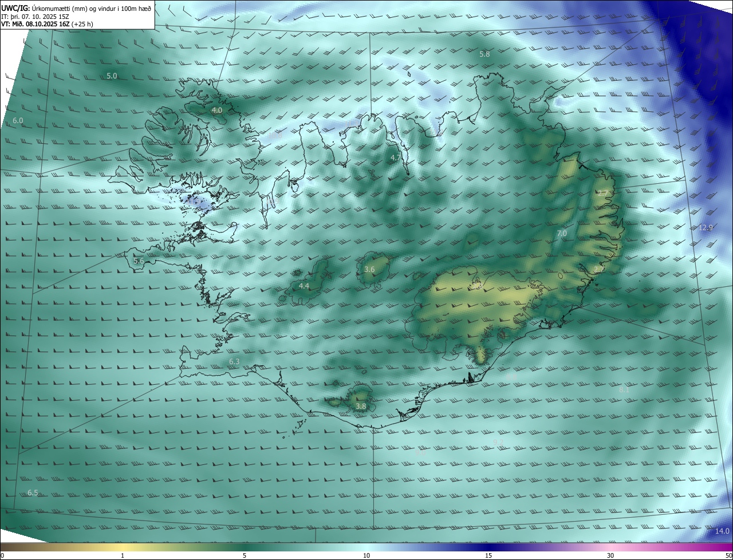This screenshot has height=560, width=733.
Task: Click the colorbar tick label 1
Action: click(123, 555)
